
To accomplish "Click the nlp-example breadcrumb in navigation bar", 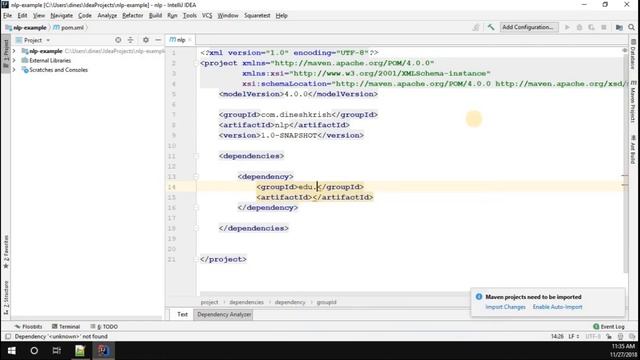I will [26, 28].
